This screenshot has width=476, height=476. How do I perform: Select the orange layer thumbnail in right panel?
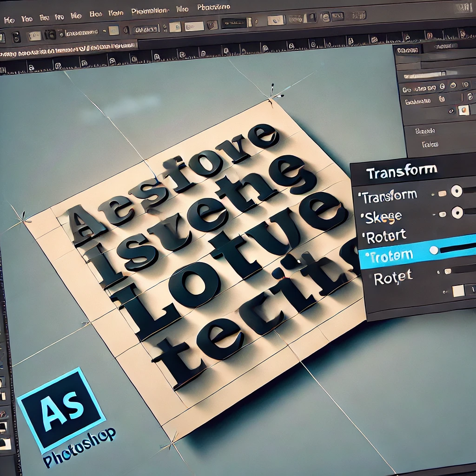[463, 110]
